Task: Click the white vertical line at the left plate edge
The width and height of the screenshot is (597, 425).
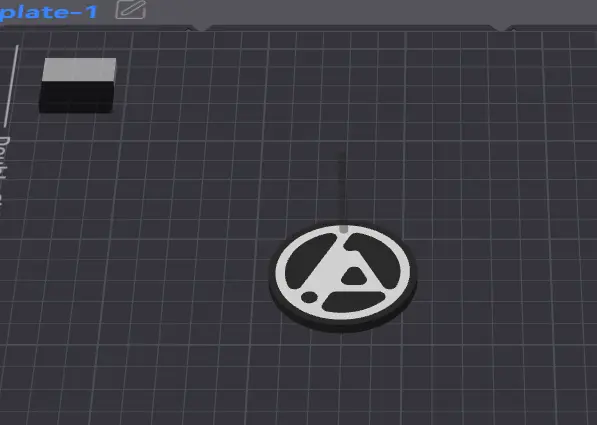Action: point(11,86)
